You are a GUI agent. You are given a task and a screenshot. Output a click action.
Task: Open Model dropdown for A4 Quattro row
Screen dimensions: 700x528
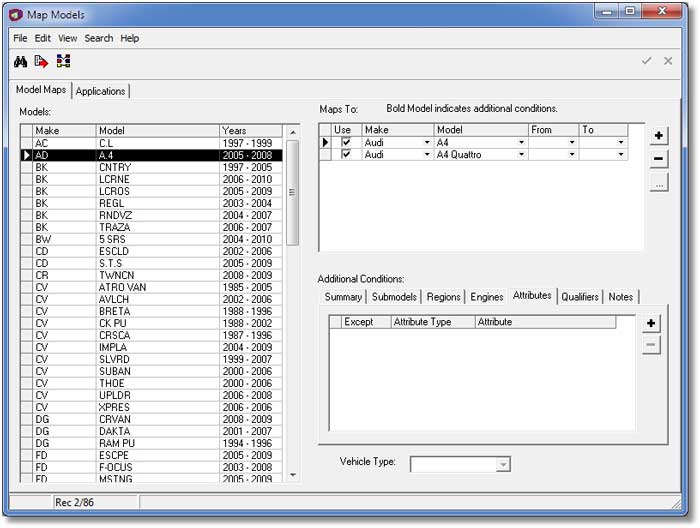click(521, 155)
